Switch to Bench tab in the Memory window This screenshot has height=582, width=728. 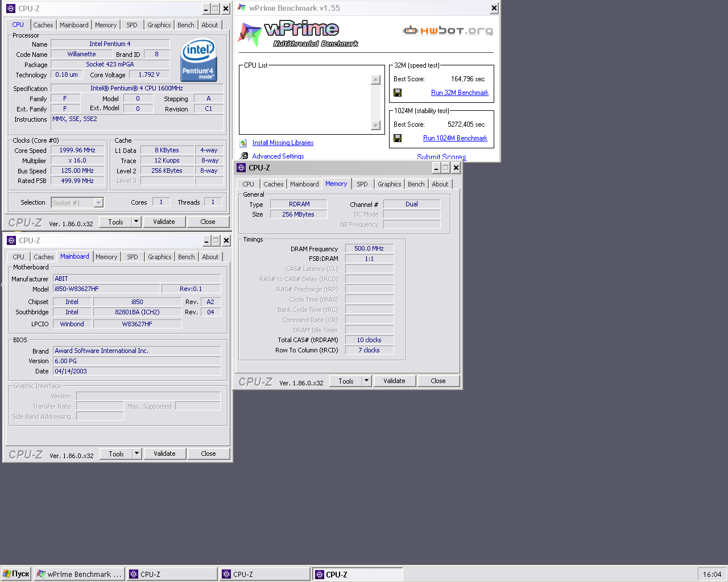tap(416, 184)
